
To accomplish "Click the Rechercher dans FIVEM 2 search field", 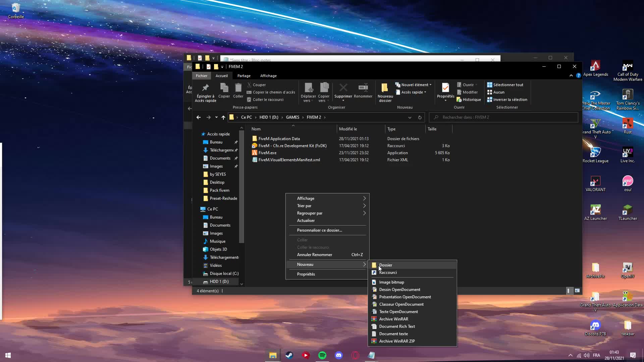I will 503,117.
